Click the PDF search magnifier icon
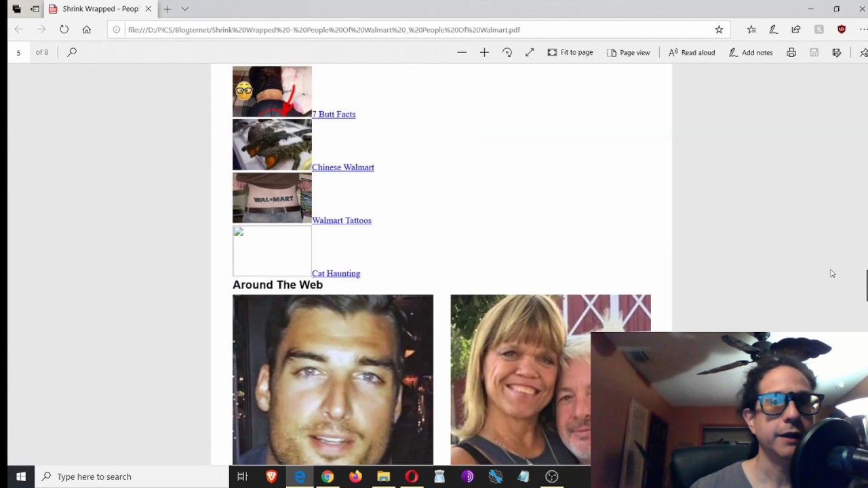This screenshot has height=488, width=868. (x=72, y=52)
